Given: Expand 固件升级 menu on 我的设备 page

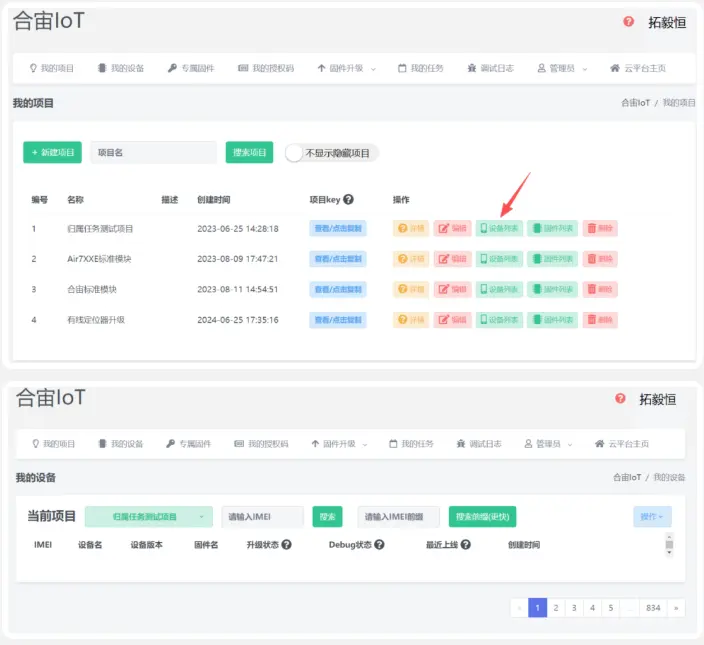Looking at the screenshot, I should pyautogui.click(x=339, y=444).
